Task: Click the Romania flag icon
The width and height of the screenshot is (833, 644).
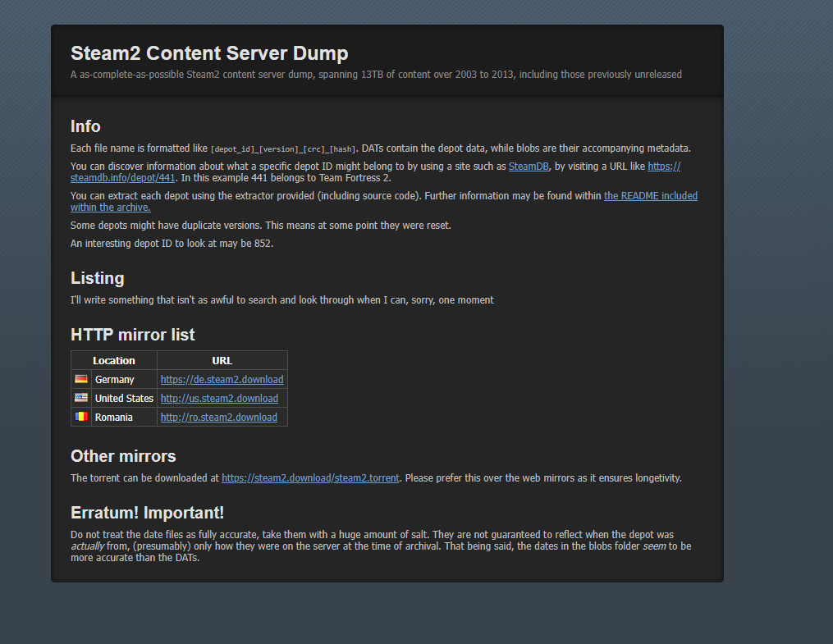Action: [x=81, y=417]
